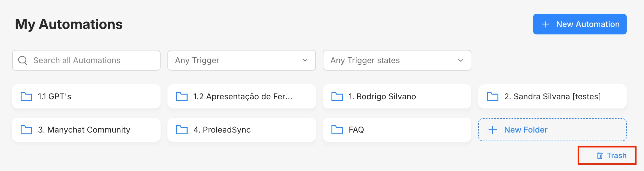Click the 1. Rodrigo Silvano folder icon
644x171 pixels.
point(337,96)
